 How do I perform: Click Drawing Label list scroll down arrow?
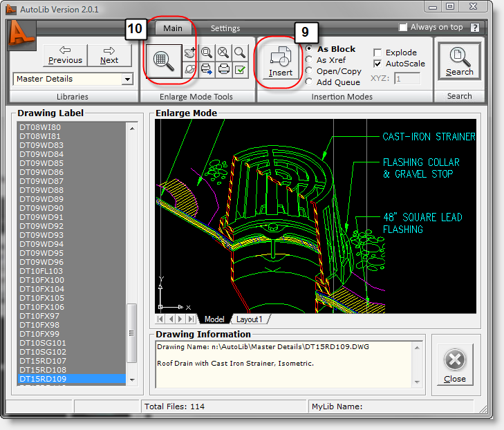click(132, 380)
